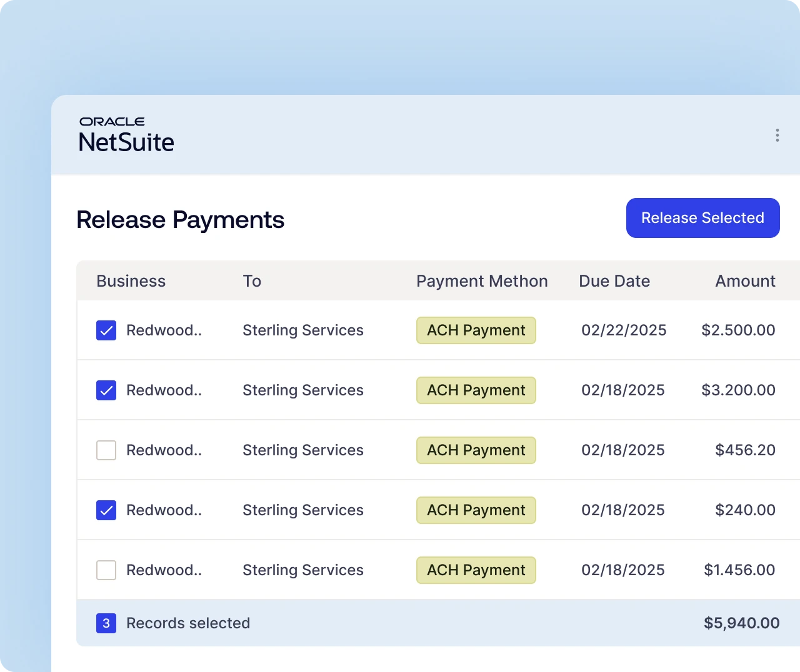The height and width of the screenshot is (672, 800).
Task: Uncheck the $2.500.00 payment row checkbox
Action: (x=106, y=330)
